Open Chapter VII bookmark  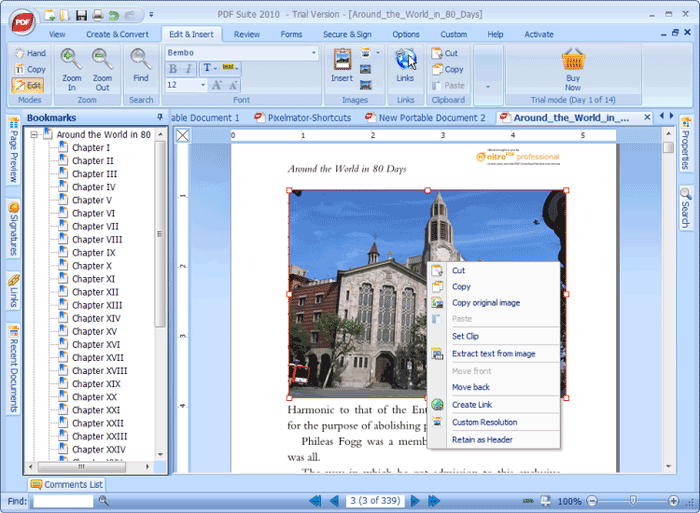[x=96, y=226]
